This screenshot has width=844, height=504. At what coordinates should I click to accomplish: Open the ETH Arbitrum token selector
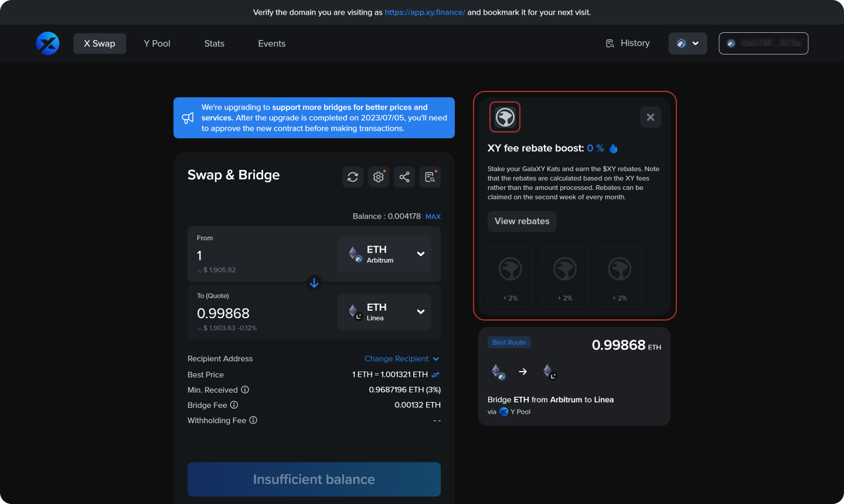pos(384,253)
